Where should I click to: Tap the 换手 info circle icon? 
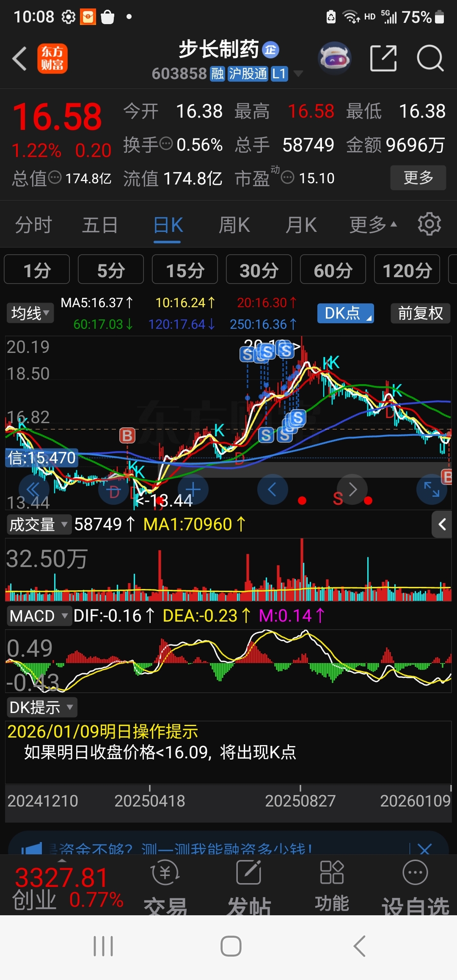pyautogui.click(x=166, y=144)
